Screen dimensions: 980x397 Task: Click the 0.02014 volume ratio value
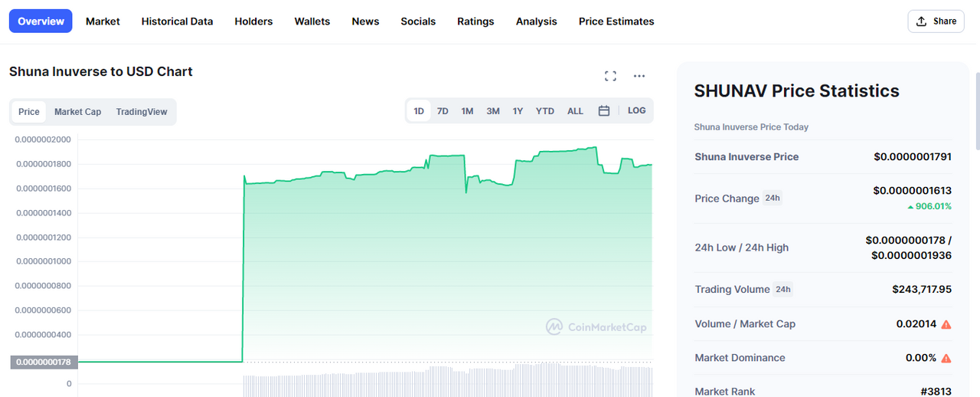(916, 324)
